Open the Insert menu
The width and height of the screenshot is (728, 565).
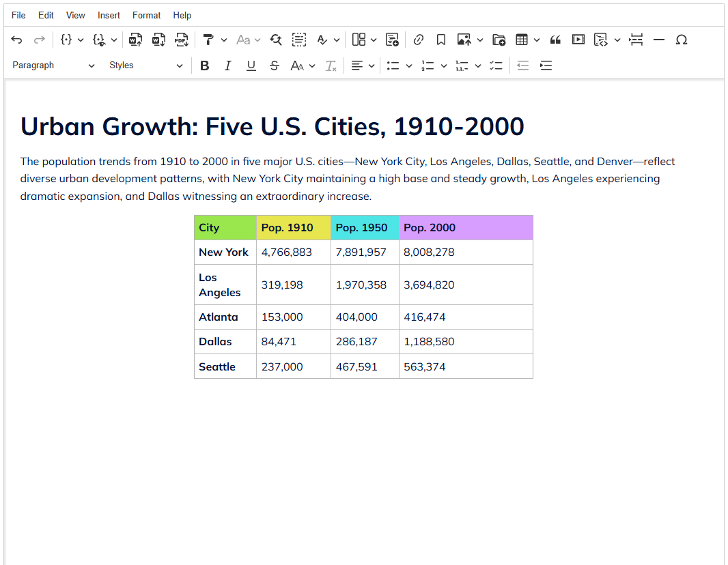[109, 15]
